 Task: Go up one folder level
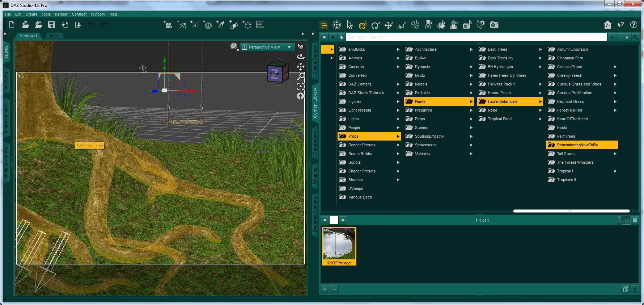[x=342, y=37]
